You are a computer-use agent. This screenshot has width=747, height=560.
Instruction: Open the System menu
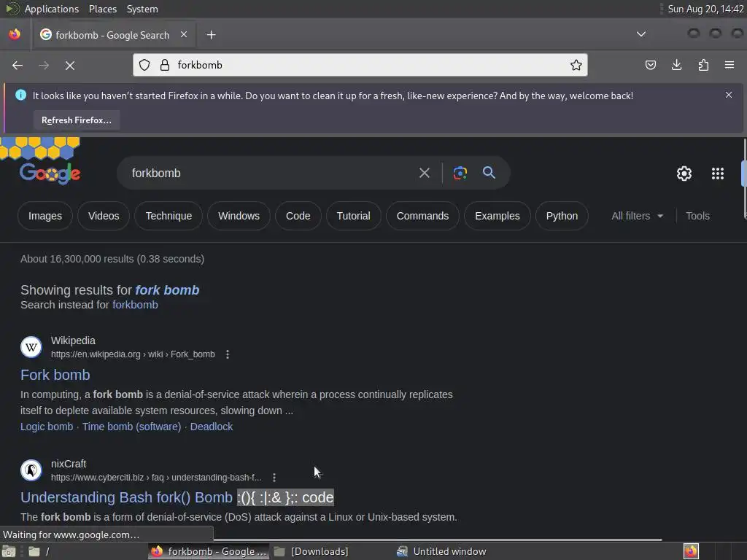(142, 9)
